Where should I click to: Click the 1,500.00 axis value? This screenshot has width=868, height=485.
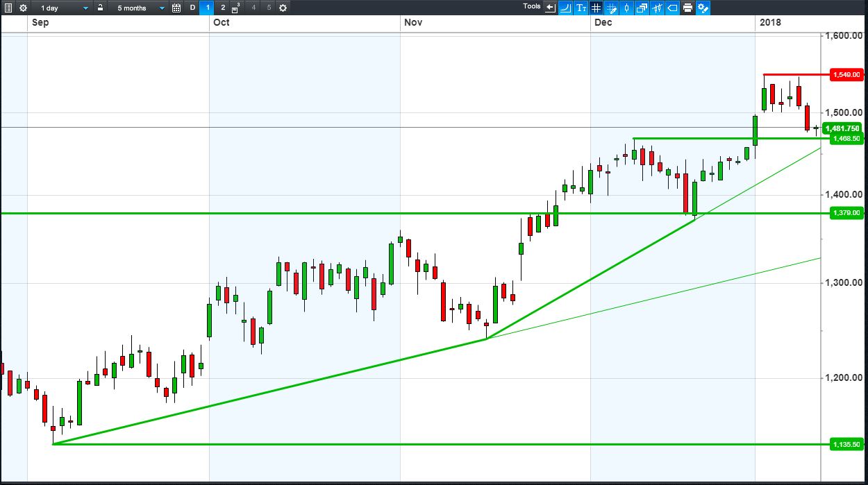point(844,112)
